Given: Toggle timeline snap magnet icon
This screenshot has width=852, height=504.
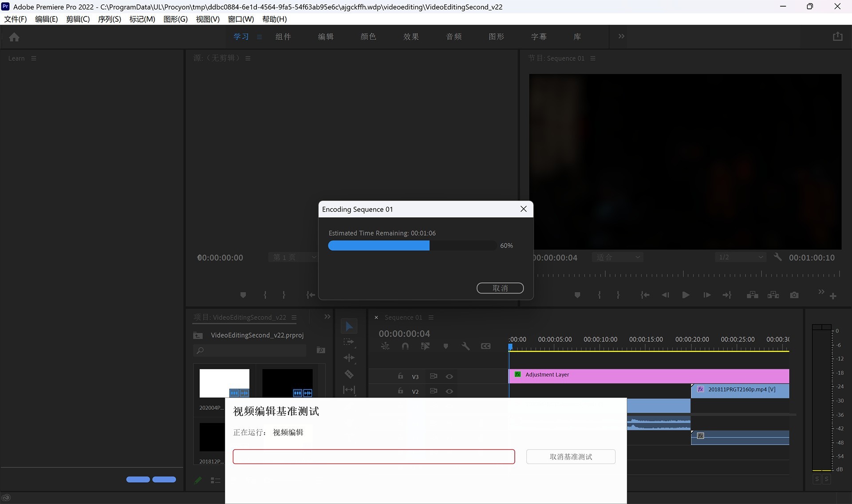Looking at the screenshot, I should click(x=405, y=346).
